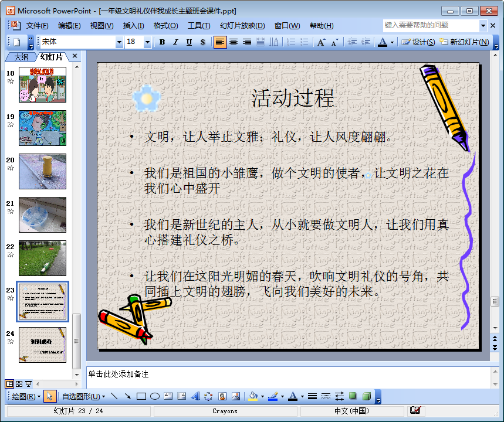Open the 视图(V) menu
The image size is (504, 422).
(x=102, y=26)
